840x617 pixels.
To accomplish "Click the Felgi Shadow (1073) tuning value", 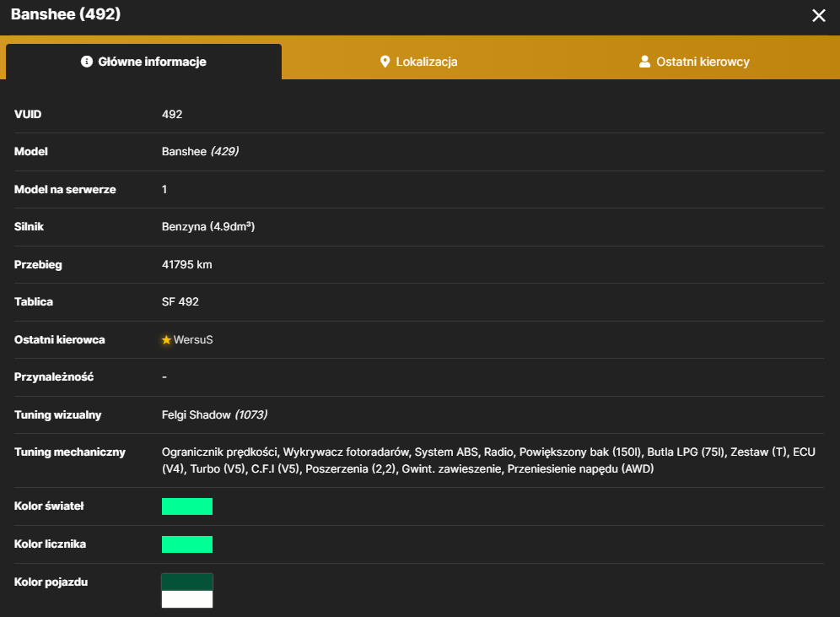I will click(x=214, y=415).
